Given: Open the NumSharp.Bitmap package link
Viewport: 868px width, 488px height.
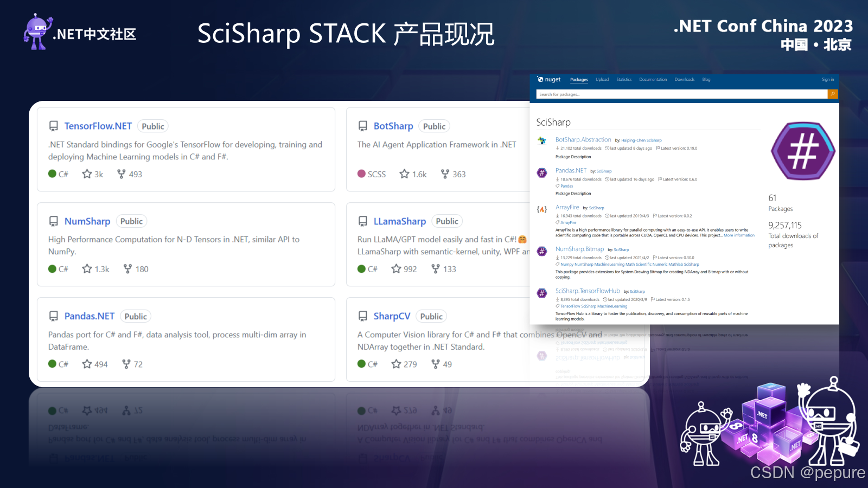Looking at the screenshot, I should [x=579, y=249].
